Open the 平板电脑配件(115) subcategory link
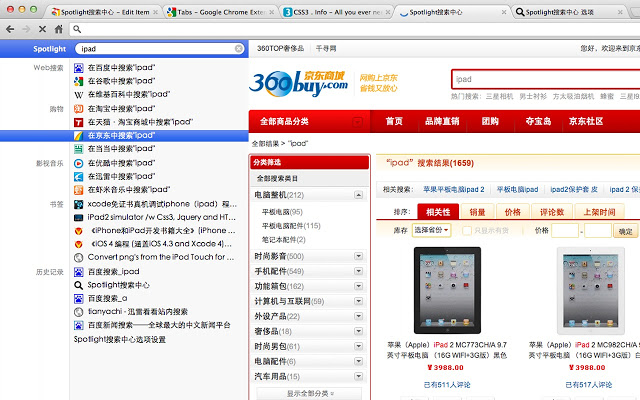Viewport: 640px width, 400px height. click(291, 226)
